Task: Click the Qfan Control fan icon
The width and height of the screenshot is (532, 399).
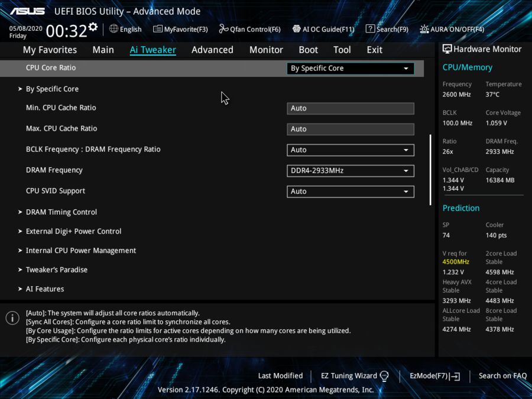Action: click(223, 29)
